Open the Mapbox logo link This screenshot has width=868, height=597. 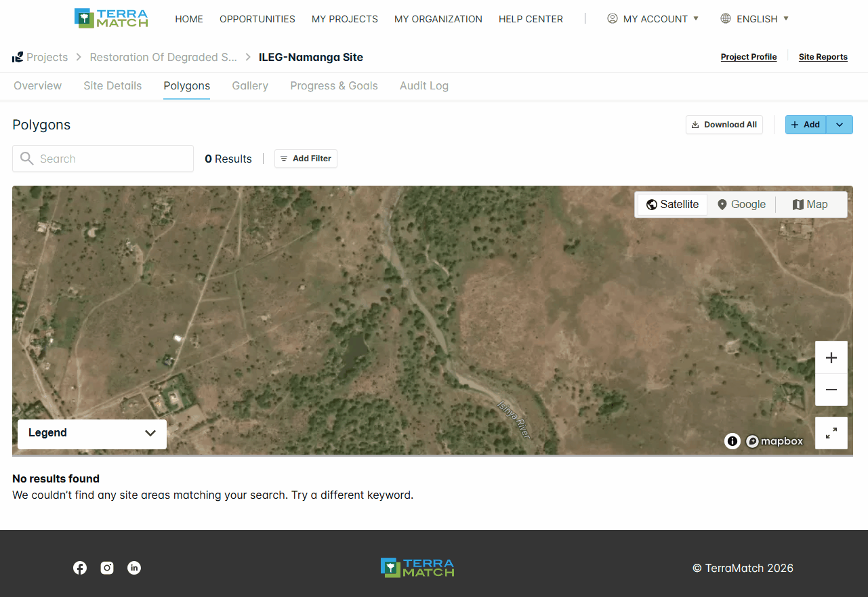[x=774, y=441]
